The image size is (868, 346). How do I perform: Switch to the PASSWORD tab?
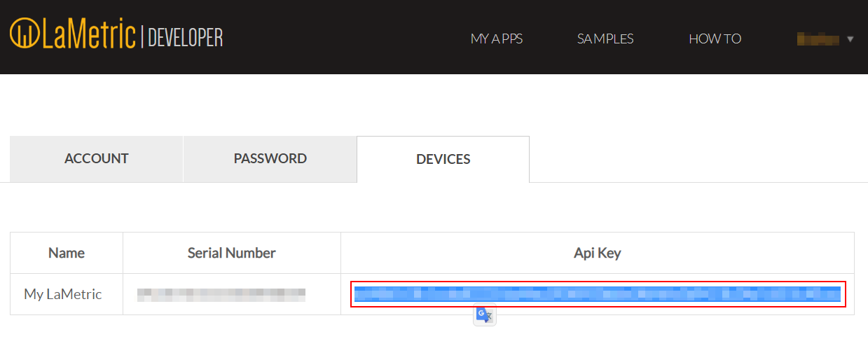(270, 159)
